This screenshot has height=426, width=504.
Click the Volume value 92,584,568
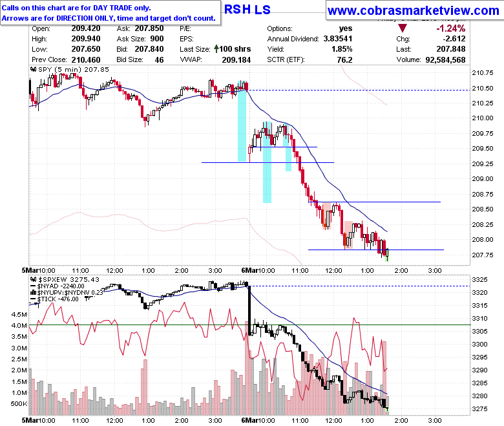point(445,60)
